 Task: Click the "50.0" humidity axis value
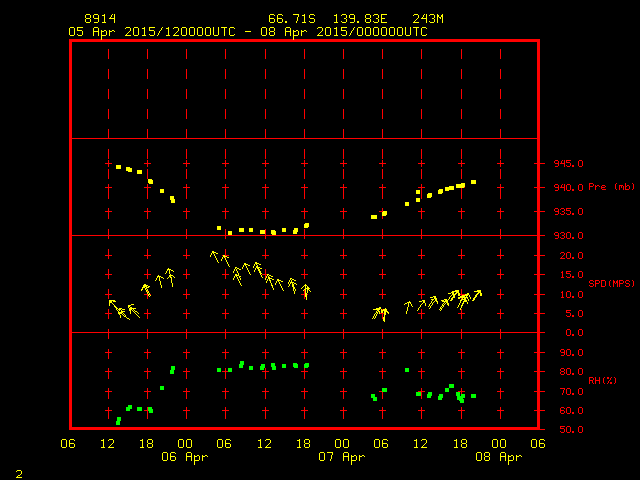point(571,430)
